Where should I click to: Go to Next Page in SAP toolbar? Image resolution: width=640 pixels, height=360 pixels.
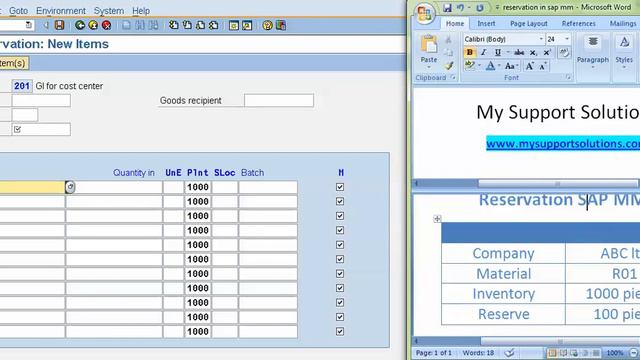200,25
